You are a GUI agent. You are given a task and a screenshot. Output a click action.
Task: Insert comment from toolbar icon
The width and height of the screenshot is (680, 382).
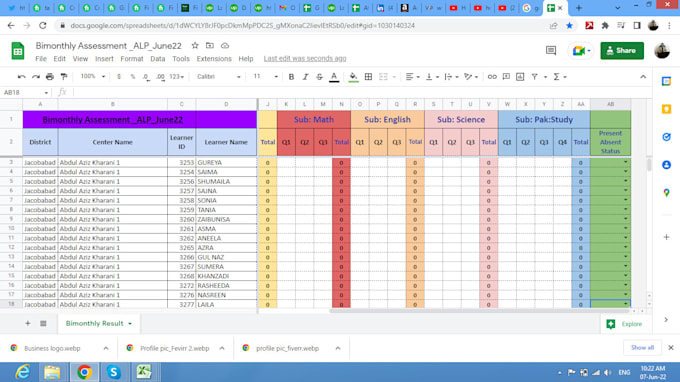pyautogui.click(x=506, y=77)
